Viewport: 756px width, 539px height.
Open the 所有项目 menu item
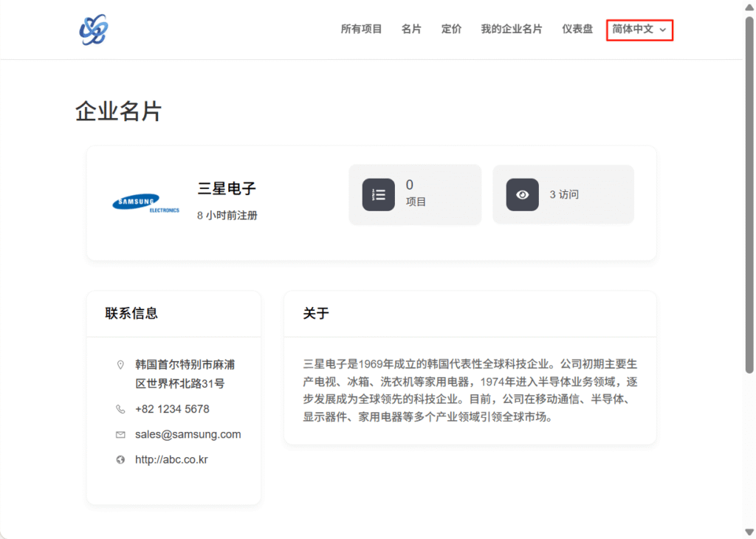pyautogui.click(x=361, y=30)
